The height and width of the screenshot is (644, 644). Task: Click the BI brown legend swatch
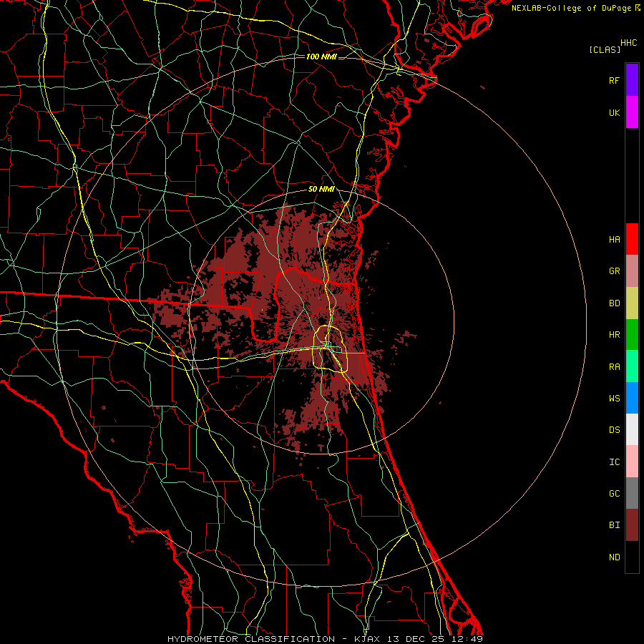[632, 525]
